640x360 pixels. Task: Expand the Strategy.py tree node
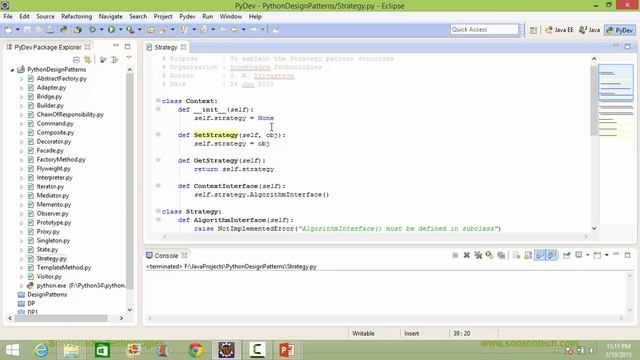click(22, 259)
